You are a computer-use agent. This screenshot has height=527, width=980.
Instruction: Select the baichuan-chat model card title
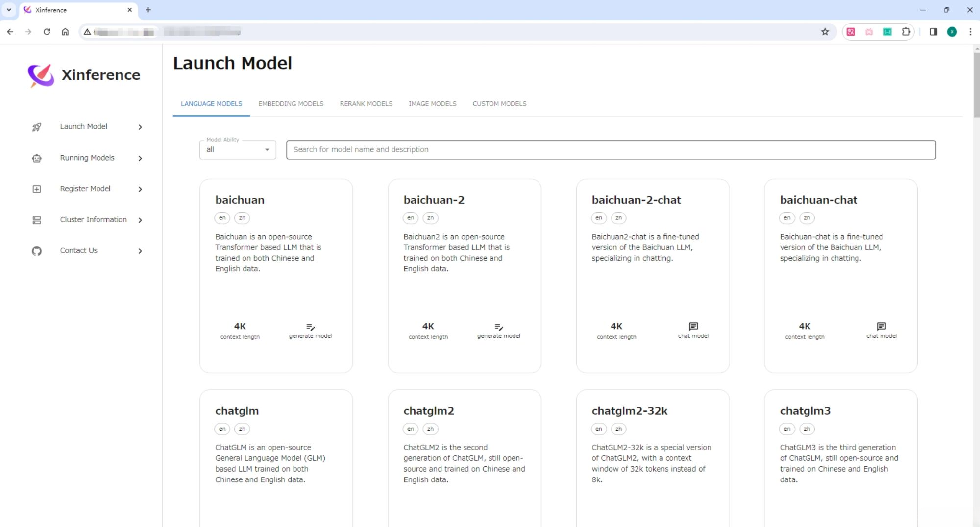tap(818, 200)
